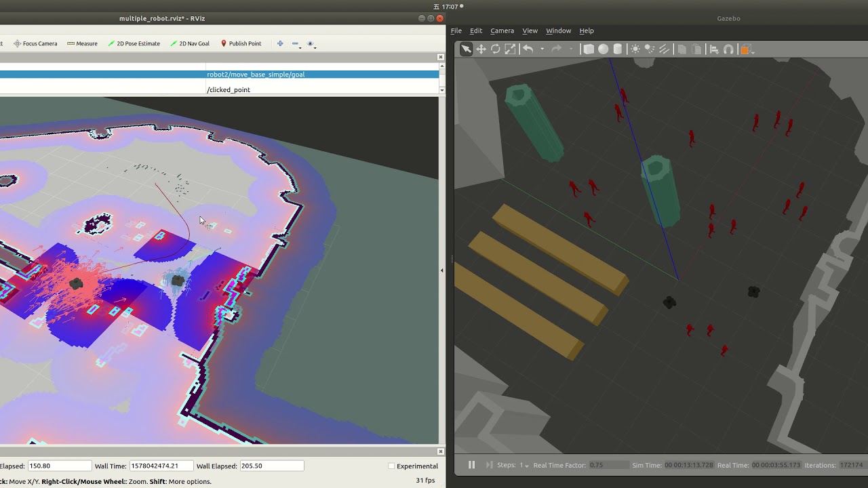
Task: Close the RViz tool properties panel
Action: 440,57
